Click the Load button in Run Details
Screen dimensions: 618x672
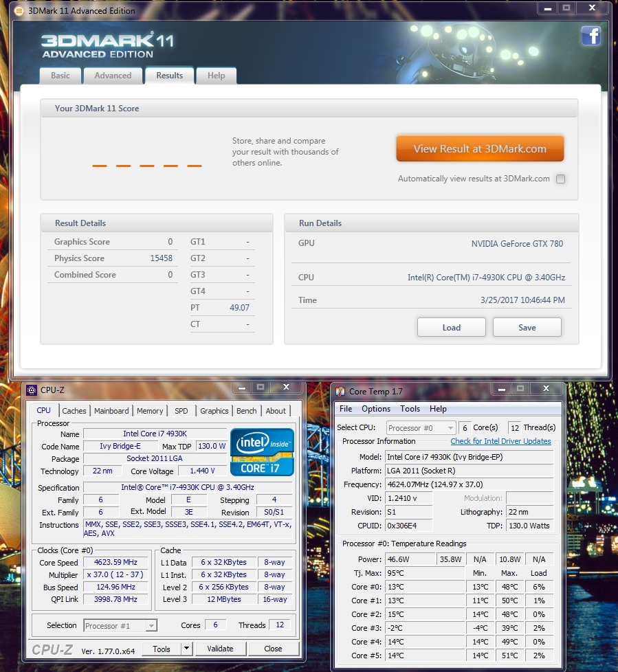(452, 328)
